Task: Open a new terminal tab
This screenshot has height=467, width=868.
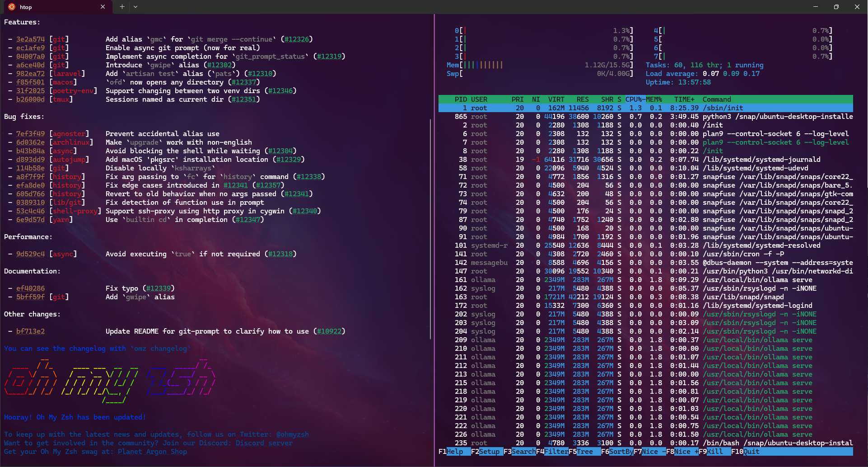Action: point(122,7)
